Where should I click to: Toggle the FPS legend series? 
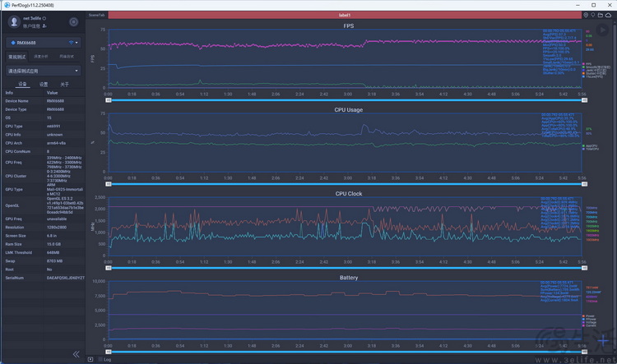point(587,64)
